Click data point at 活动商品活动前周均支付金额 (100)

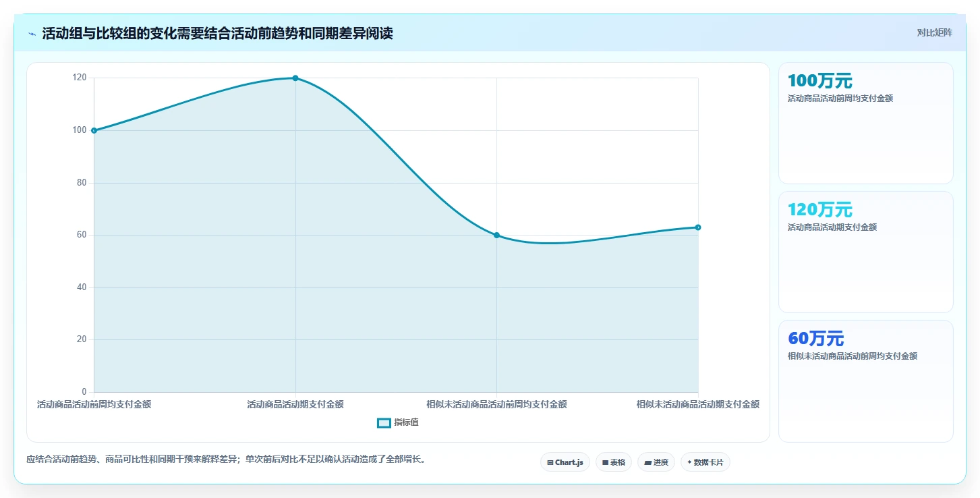click(94, 130)
